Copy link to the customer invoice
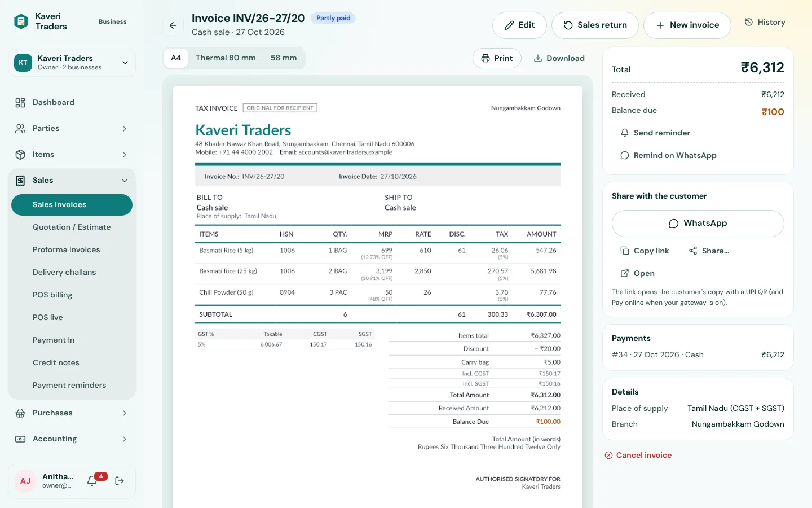This screenshot has width=812, height=508. coord(645,251)
